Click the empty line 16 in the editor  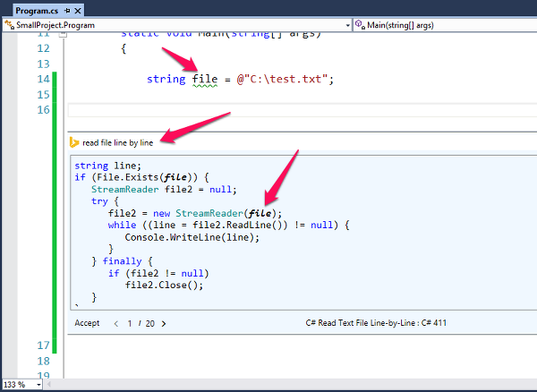(x=268, y=109)
